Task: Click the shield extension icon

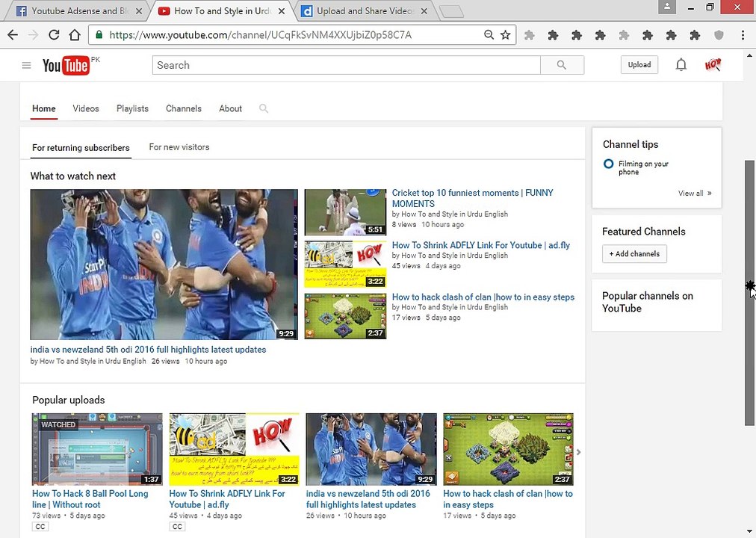Action: (x=719, y=34)
